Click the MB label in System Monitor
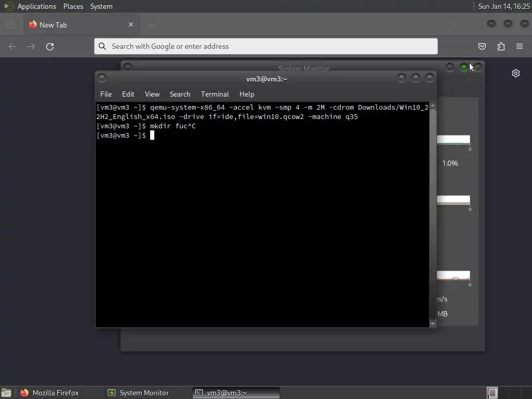The image size is (532, 399). [443, 314]
